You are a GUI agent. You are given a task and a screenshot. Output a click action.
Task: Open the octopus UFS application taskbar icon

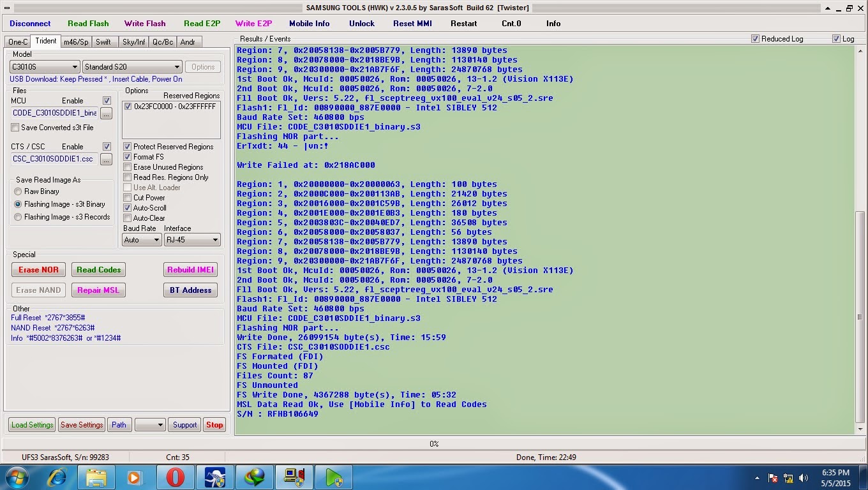(x=215, y=477)
